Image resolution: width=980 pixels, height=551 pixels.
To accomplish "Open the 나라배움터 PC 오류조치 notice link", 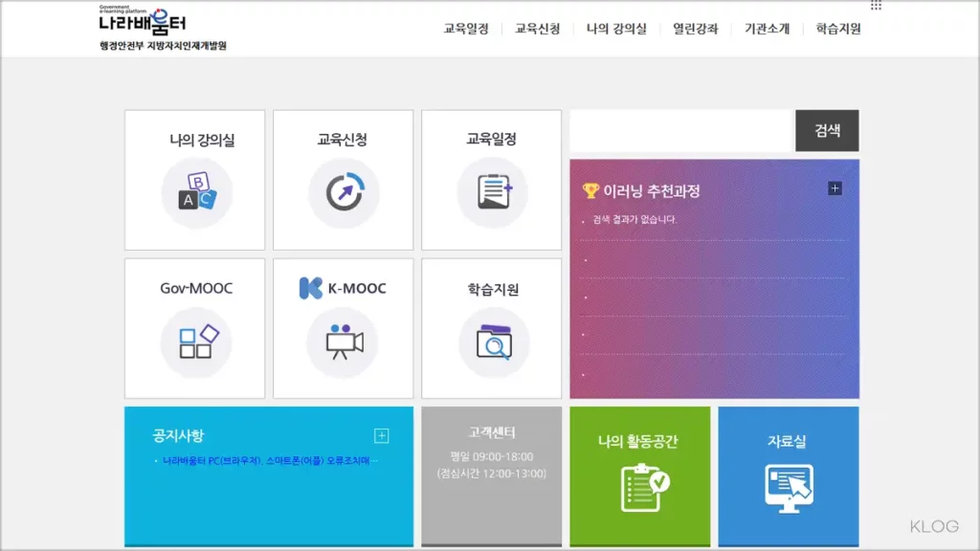I will (269, 461).
